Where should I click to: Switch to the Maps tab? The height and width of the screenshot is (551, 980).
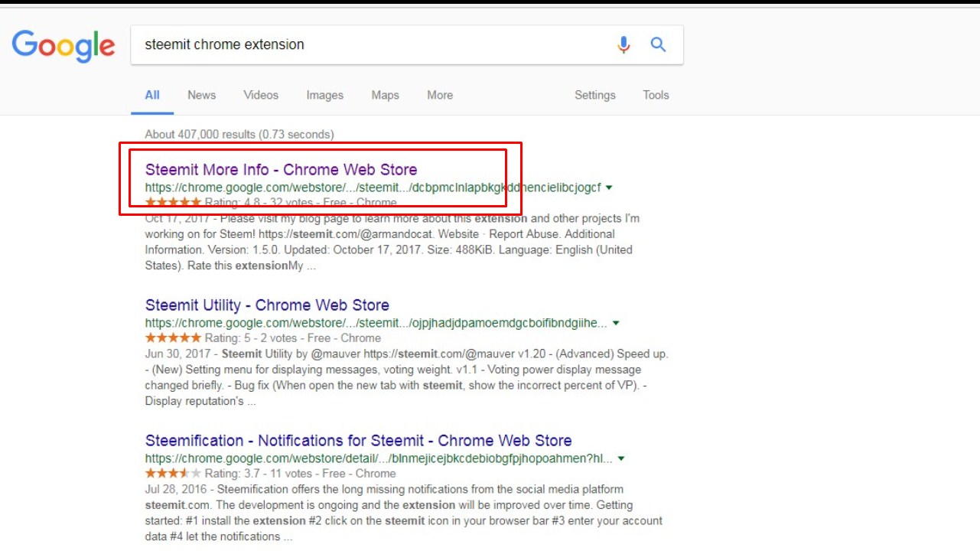tap(385, 96)
